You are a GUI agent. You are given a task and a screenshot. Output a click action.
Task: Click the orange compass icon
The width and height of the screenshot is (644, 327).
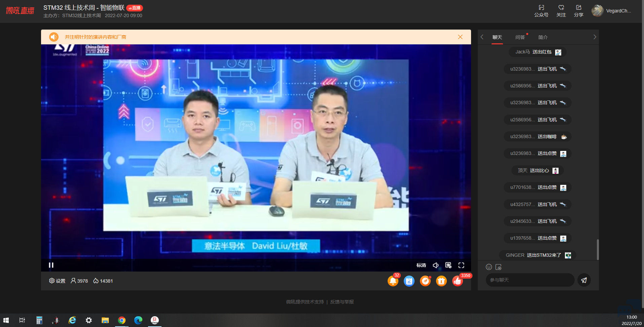[425, 281]
